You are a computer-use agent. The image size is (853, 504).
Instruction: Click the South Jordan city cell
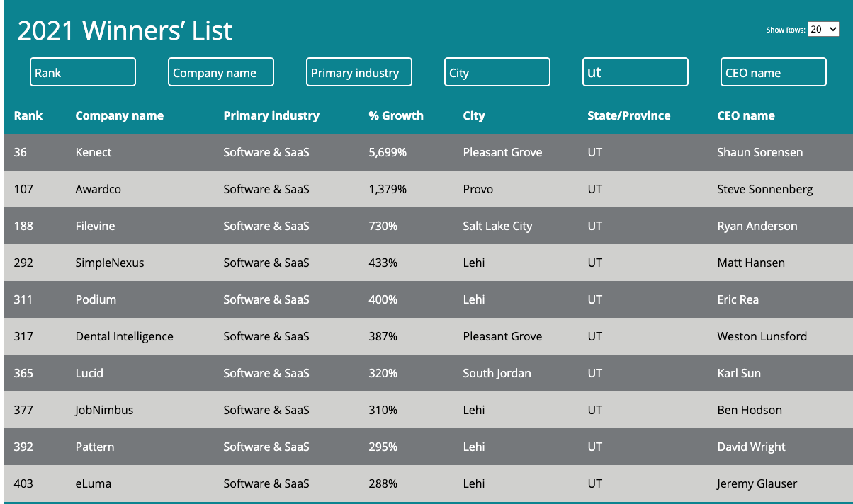coord(497,373)
